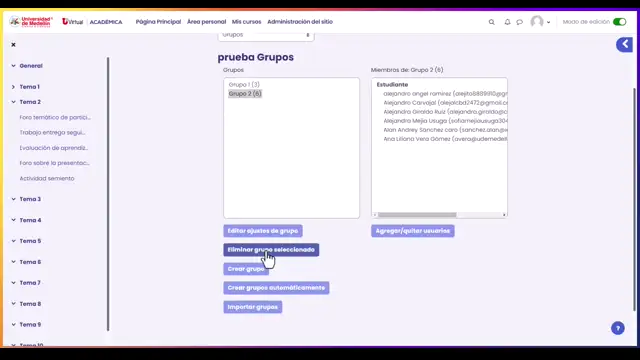Collapse the General section chevron
Image resolution: width=640 pixels, height=360 pixels.
click(x=13, y=66)
